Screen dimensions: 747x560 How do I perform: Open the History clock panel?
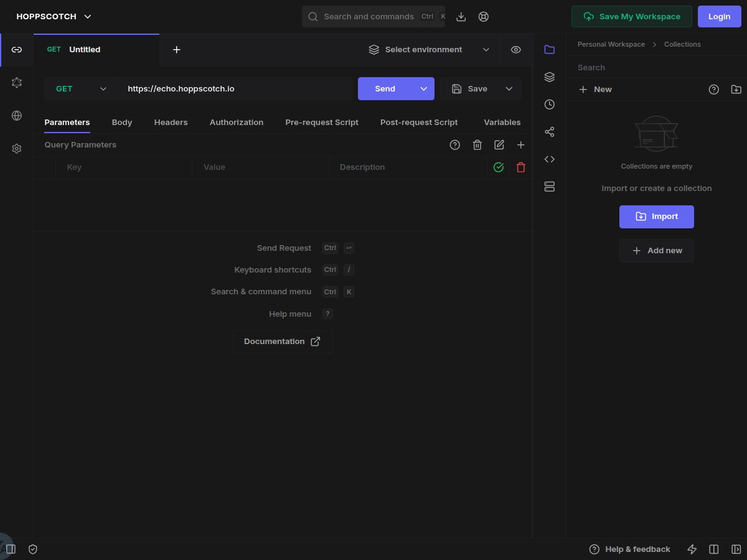point(549,105)
